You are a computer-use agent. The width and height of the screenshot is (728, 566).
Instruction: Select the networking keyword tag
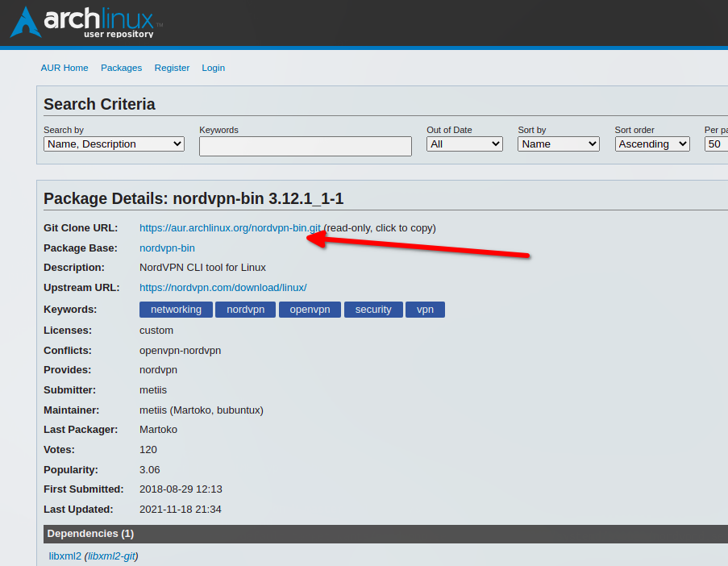[176, 310]
